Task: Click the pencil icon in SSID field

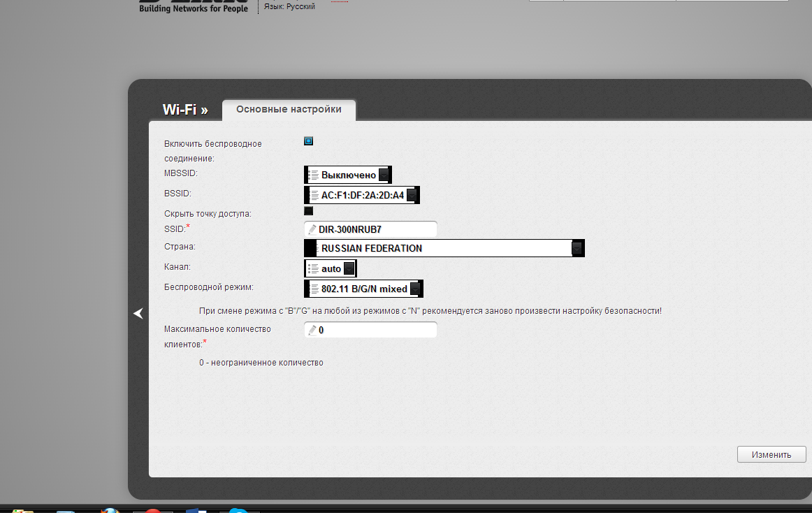Action: point(312,229)
